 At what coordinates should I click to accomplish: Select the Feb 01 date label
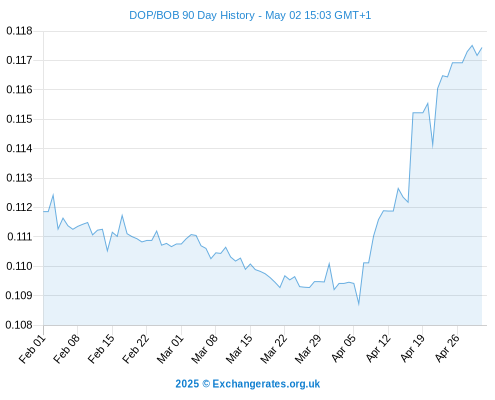click(32, 348)
